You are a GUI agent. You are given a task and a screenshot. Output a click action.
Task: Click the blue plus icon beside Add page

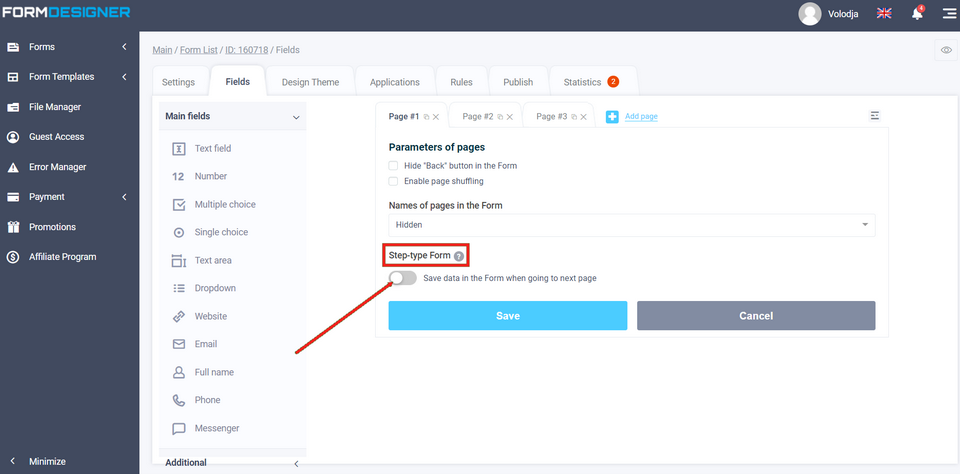click(612, 117)
